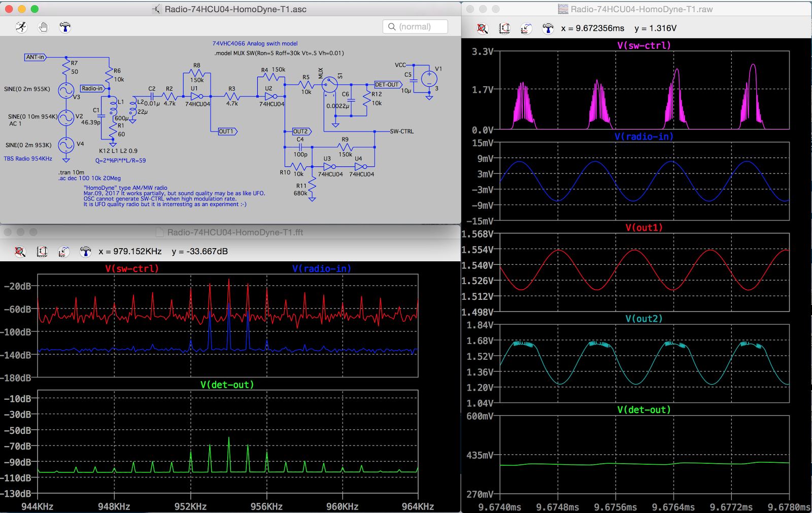Click Pick Visible Traces icon in FFT window

tap(64, 252)
